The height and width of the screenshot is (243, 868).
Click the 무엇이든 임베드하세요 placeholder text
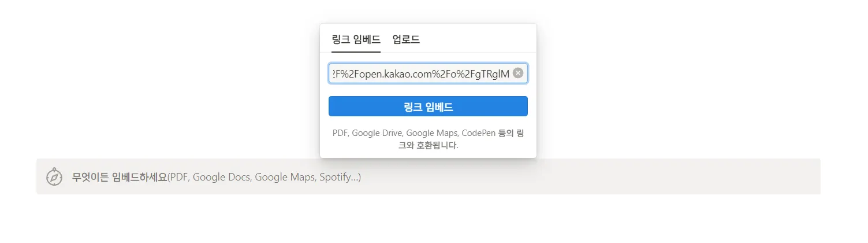pyautogui.click(x=120, y=176)
